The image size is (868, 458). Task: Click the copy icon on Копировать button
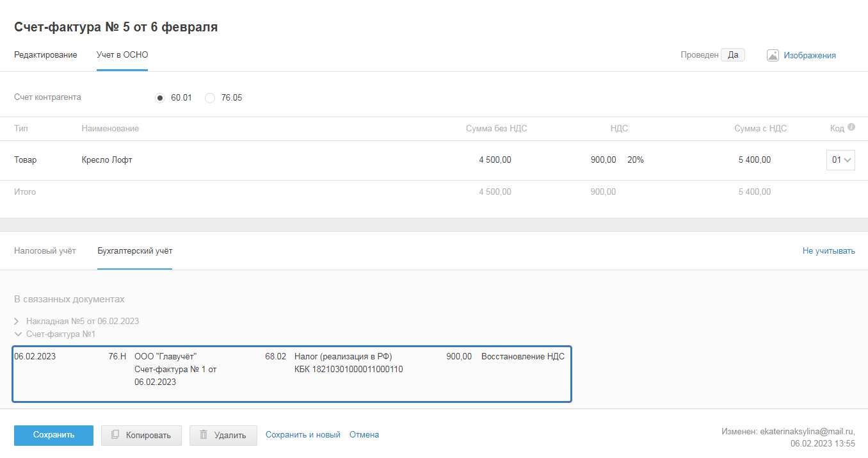[115, 435]
